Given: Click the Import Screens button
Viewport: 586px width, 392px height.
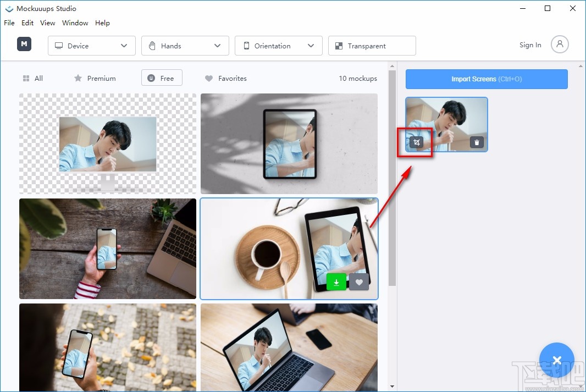Looking at the screenshot, I should (486, 79).
